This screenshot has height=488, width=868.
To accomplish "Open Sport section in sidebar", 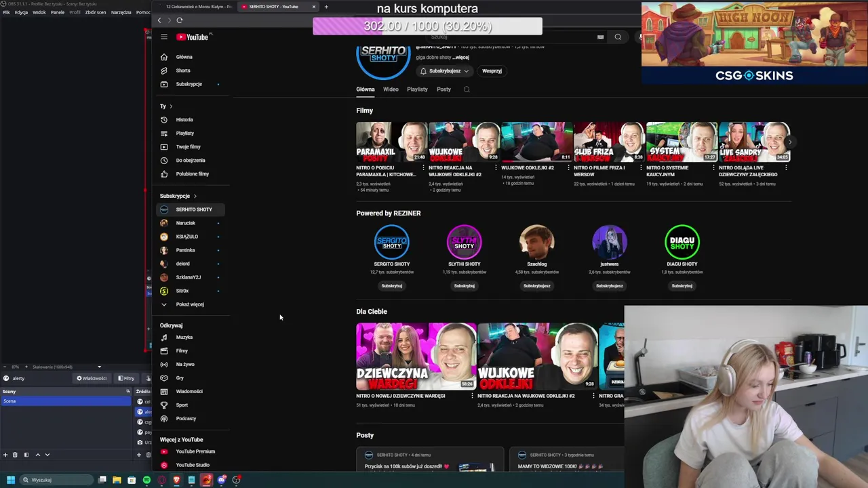I will 182,405.
